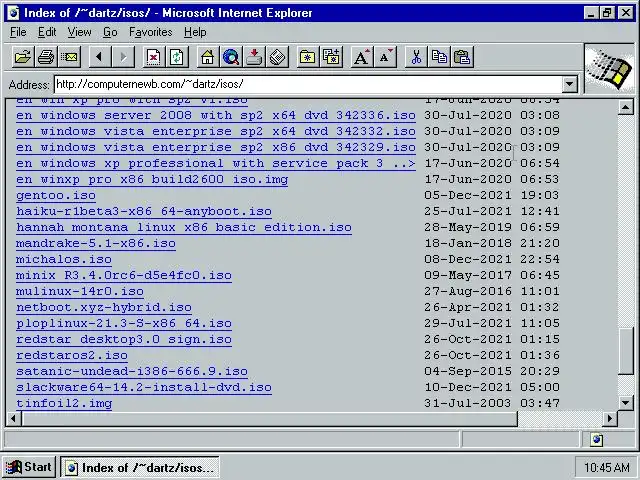Click the Cut scissors icon
The height and width of the screenshot is (480, 640).
click(416, 57)
